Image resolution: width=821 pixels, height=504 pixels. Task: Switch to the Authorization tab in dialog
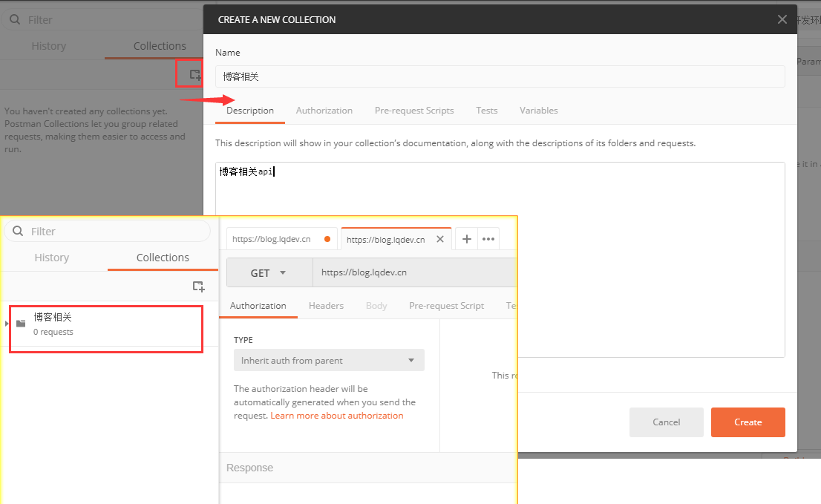(324, 111)
